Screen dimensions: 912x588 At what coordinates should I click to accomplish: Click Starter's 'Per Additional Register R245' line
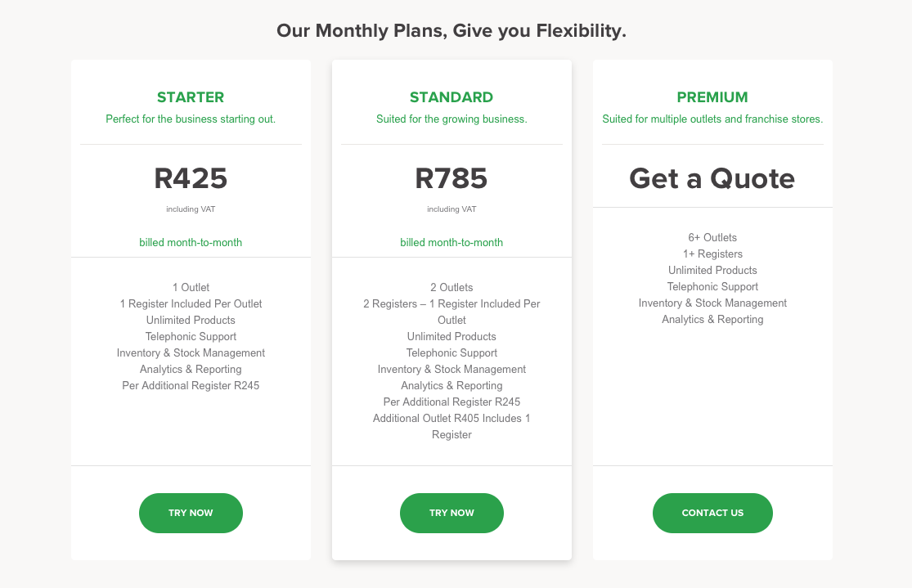pyautogui.click(x=191, y=386)
